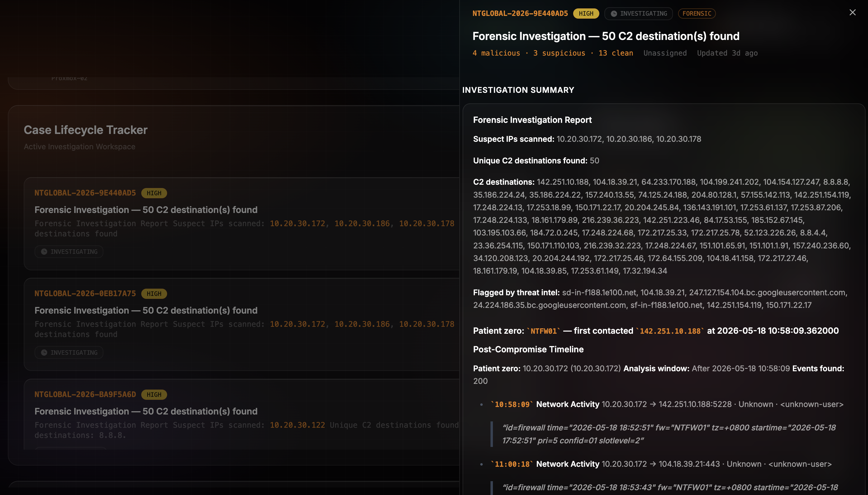This screenshot has height=495, width=868.
Task: Click the NTFW01 patient zero code tag
Action: coord(543,331)
